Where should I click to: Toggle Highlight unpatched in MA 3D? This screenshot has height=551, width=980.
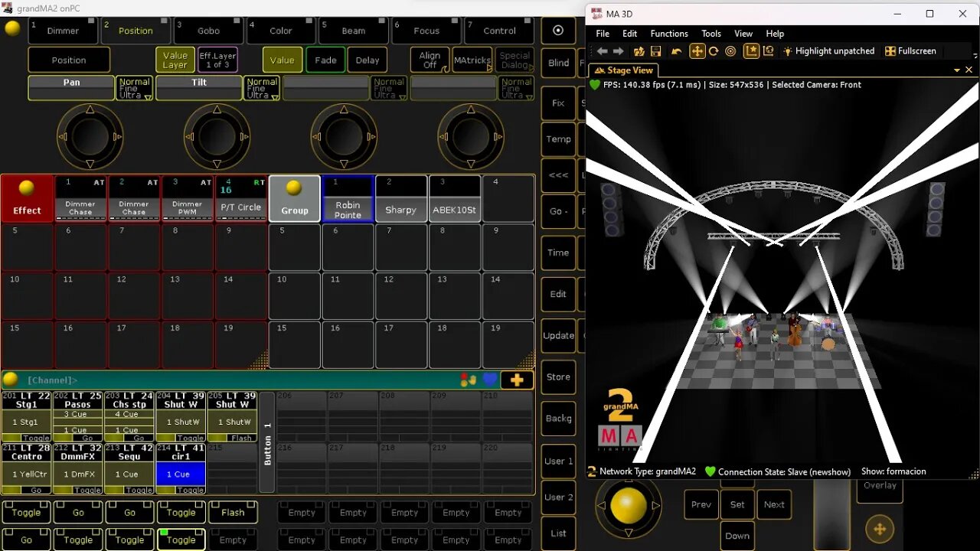pyautogui.click(x=828, y=51)
